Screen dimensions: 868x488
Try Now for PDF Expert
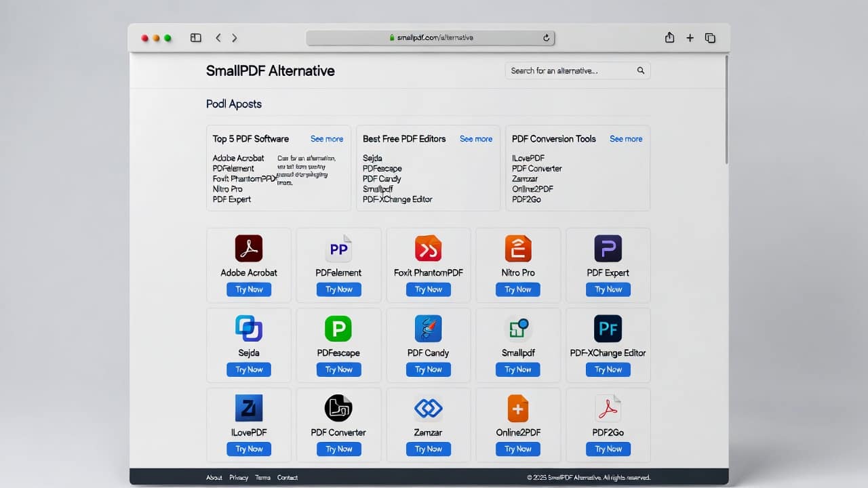coord(608,289)
